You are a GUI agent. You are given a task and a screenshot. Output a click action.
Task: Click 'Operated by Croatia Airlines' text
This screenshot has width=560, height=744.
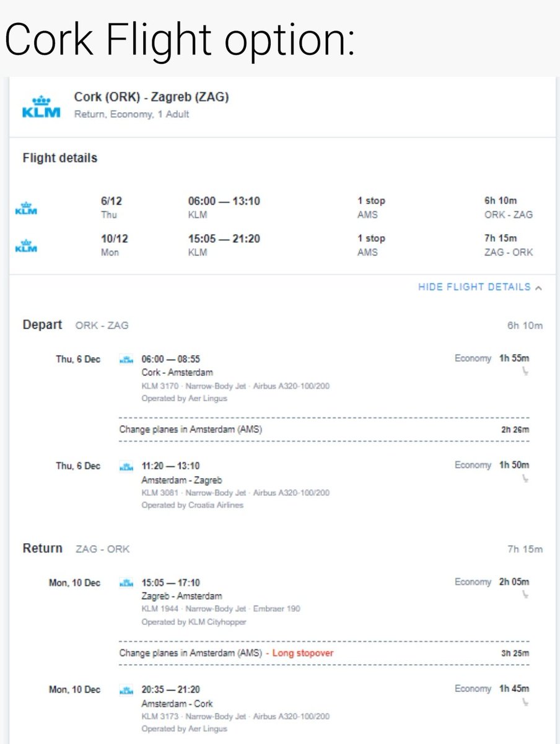(x=193, y=505)
